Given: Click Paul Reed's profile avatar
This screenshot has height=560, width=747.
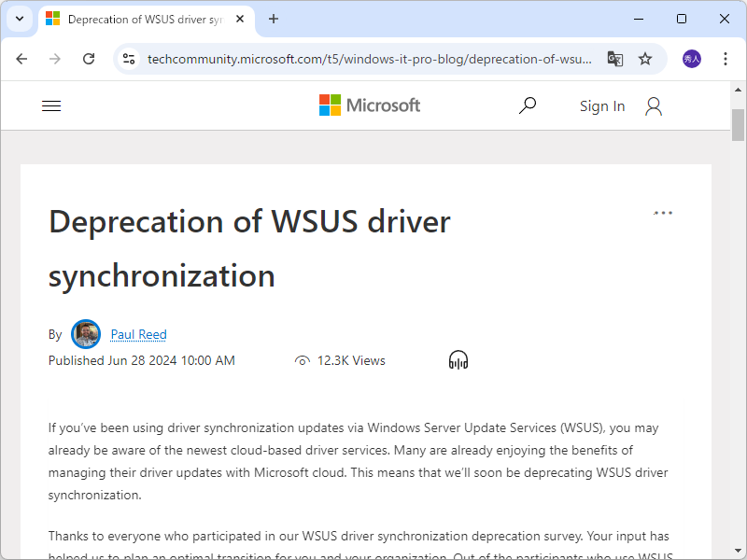Looking at the screenshot, I should (85, 334).
